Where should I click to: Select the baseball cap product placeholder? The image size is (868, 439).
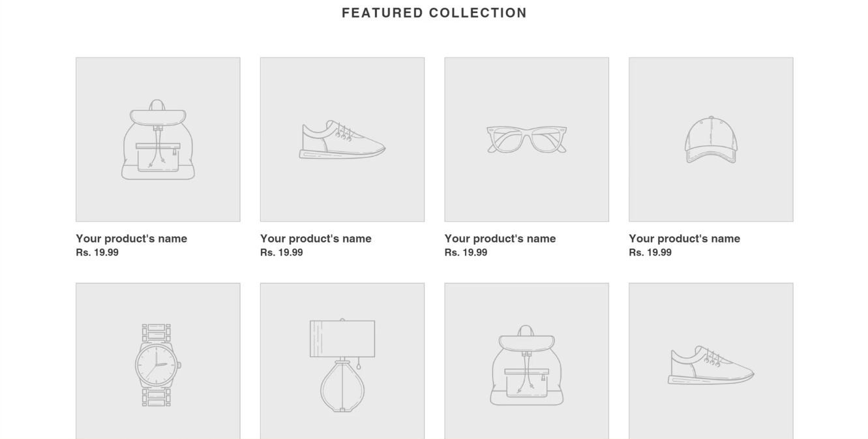[711, 140]
